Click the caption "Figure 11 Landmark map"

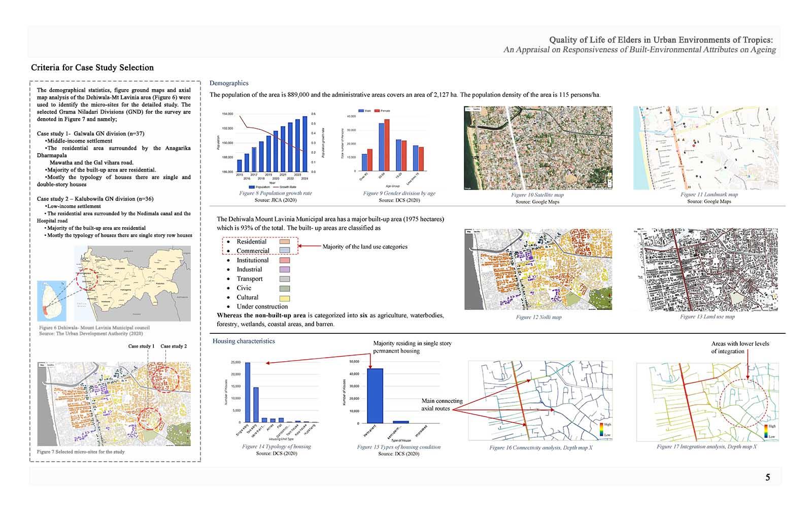(x=709, y=194)
